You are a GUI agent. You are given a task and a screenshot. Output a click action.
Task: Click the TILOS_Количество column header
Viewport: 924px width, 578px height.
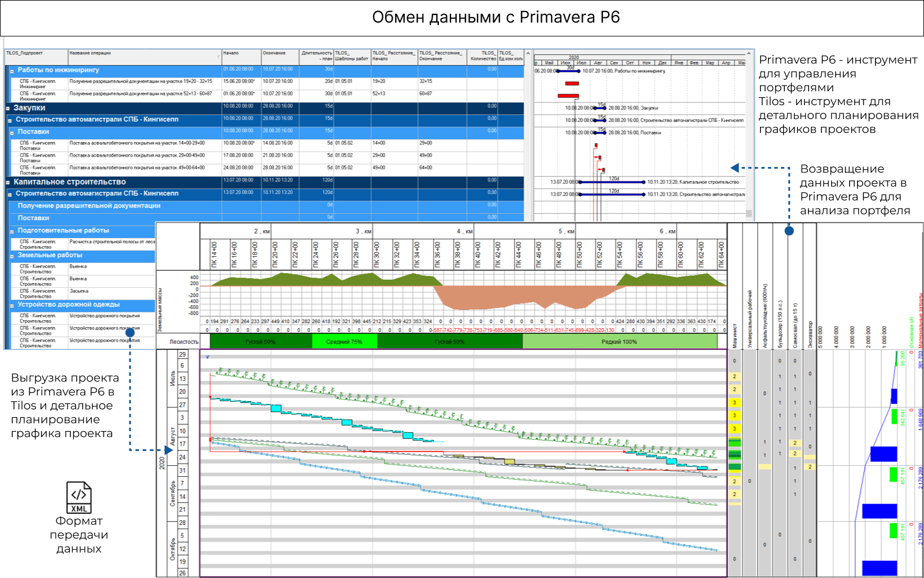coord(482,56)
